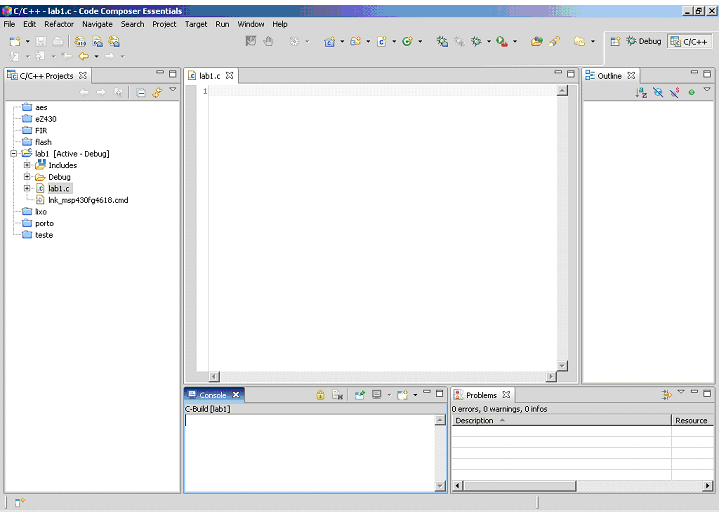This screenshot has height=522, width=720.
Task: Click the New file toolbar icon
Action: tap(15, 42)
